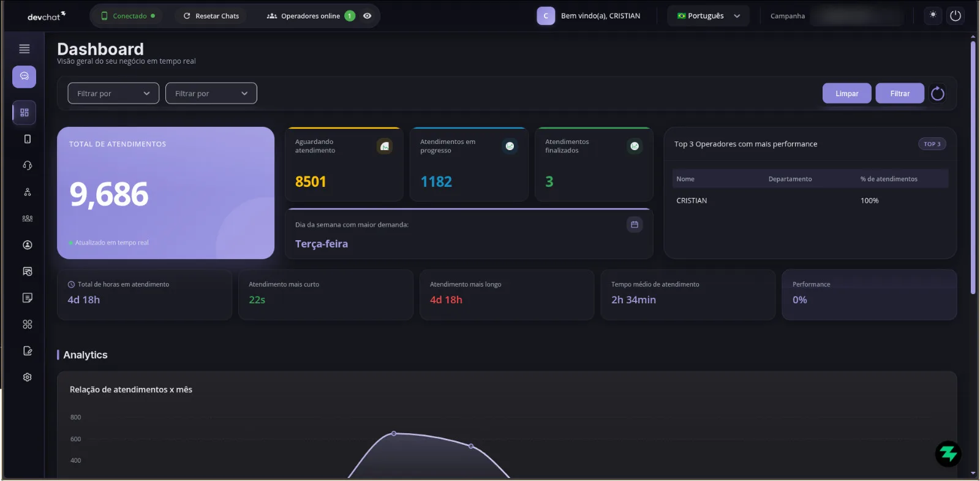Click the calendar icon on the weekday demand card
The height and width of the screenshot is (481, 980).
click(x=635, y=225)
